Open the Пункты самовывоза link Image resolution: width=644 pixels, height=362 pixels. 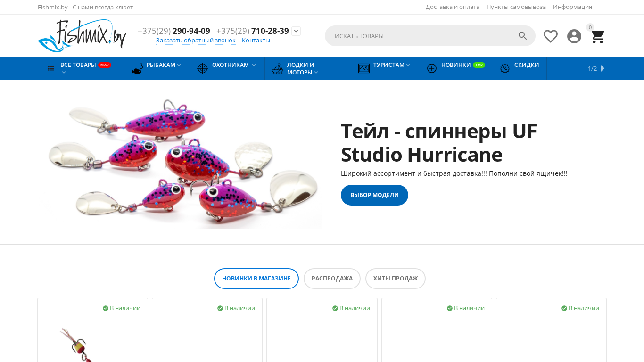[516, 7]
